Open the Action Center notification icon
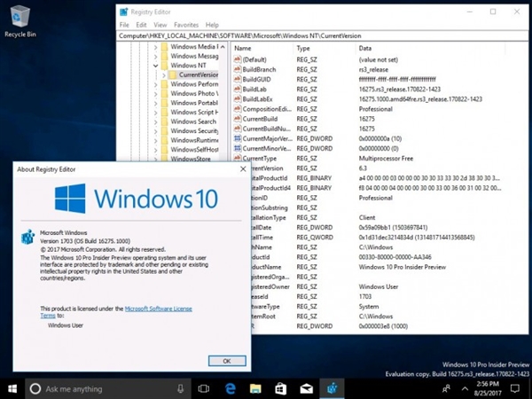Image resolution: width=532 pixels, height=399 pixels. [x=518, y=388]
